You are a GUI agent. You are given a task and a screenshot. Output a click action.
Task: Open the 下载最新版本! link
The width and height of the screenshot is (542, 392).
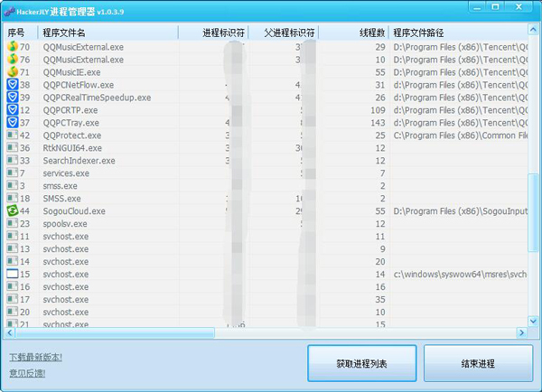point(35,357)
